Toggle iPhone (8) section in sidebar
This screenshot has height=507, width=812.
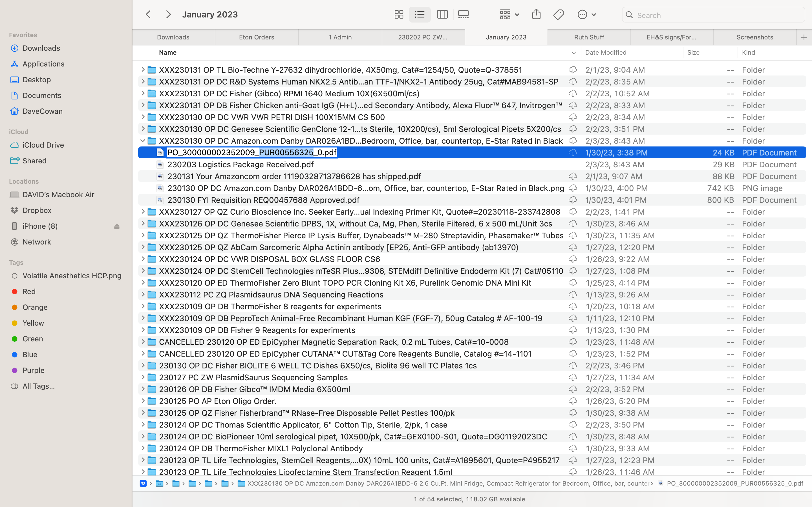pyautogui.click(x=116, y=225)
